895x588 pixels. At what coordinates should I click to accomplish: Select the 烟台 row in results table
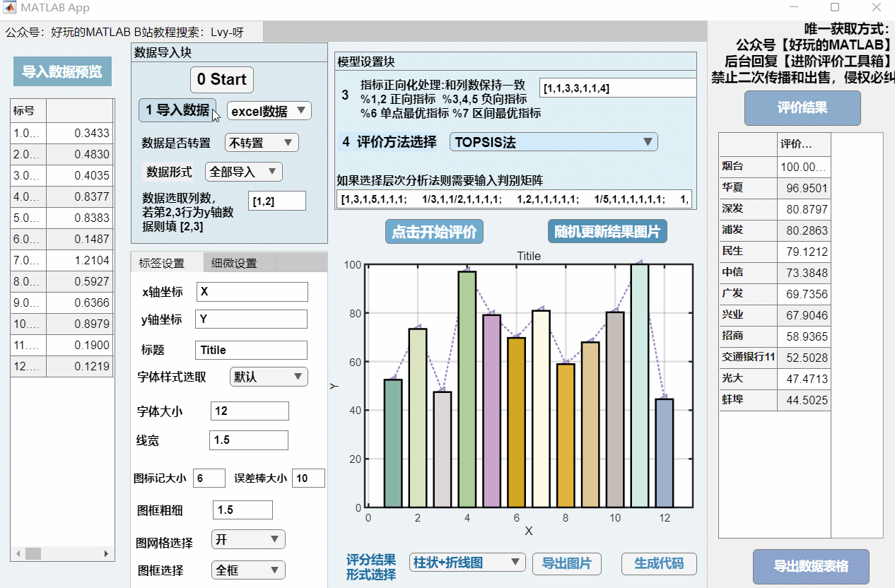[775, 167]
